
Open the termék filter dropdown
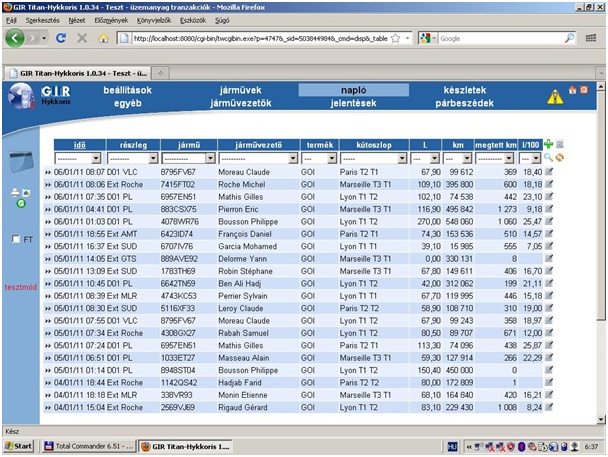(332, 158)
